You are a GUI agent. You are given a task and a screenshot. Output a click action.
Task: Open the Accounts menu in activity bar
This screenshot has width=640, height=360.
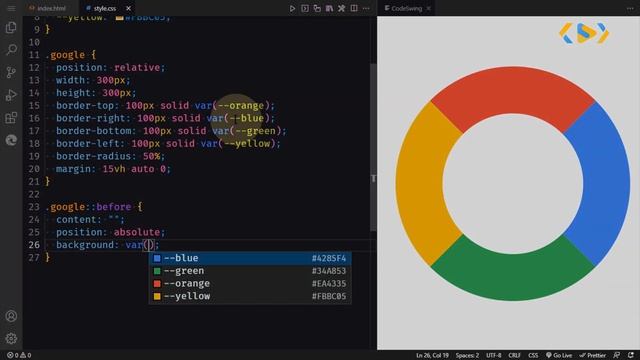(11, 316)
